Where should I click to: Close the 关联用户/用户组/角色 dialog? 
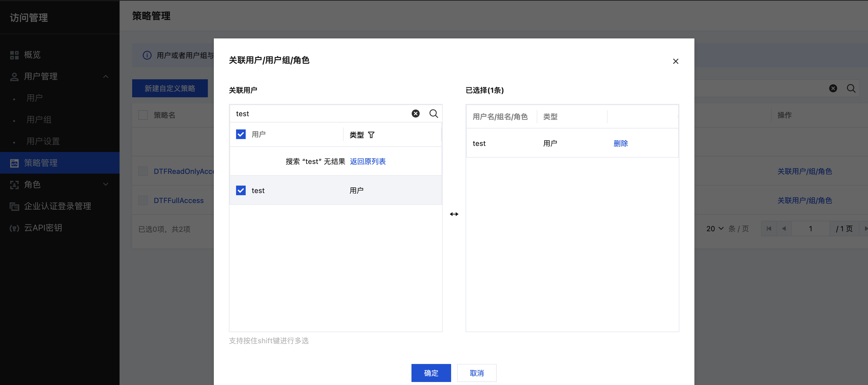pos(675,61)
